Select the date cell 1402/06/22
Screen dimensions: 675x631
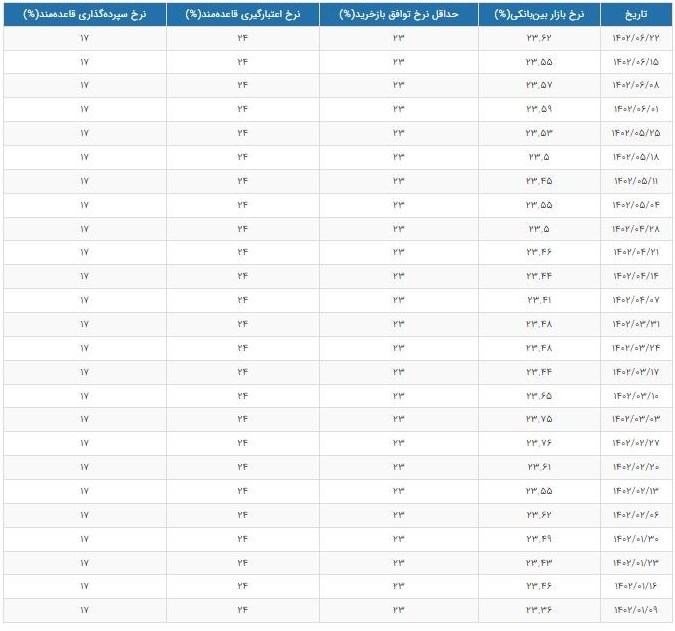[636, 38]
